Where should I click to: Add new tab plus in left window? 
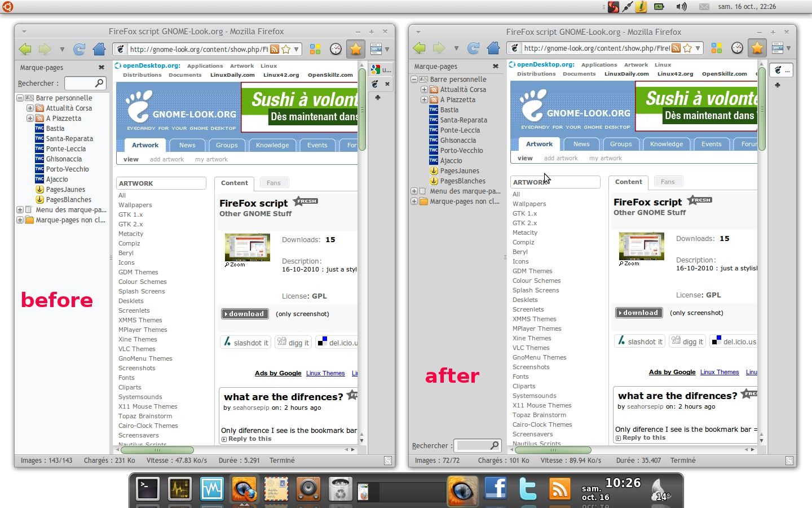377,98
